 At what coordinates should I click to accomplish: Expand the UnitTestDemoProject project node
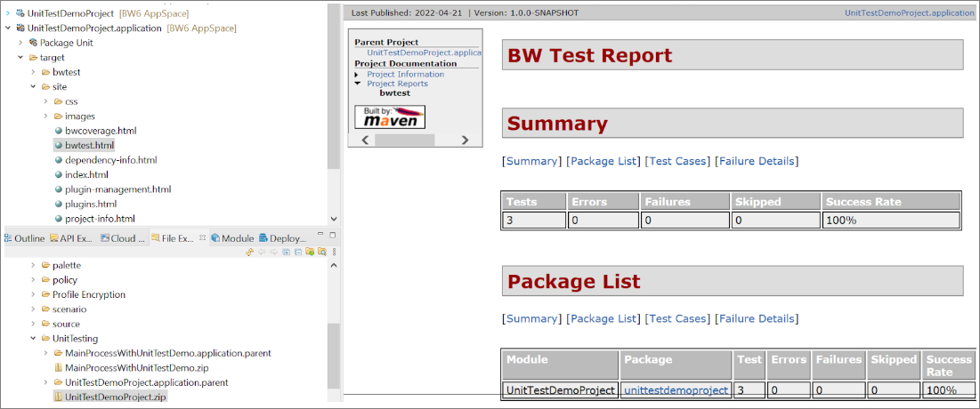point(7,13)
